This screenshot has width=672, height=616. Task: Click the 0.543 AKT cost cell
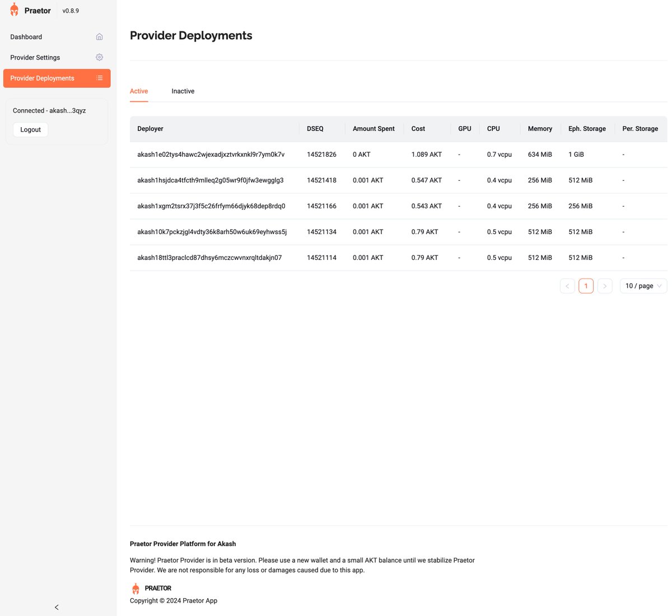coord(427,206)
